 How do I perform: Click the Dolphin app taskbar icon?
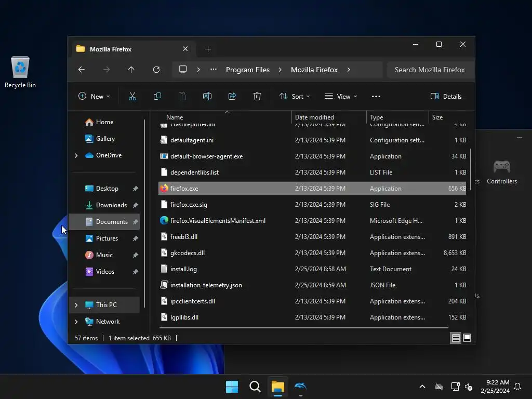pos(301,387)
